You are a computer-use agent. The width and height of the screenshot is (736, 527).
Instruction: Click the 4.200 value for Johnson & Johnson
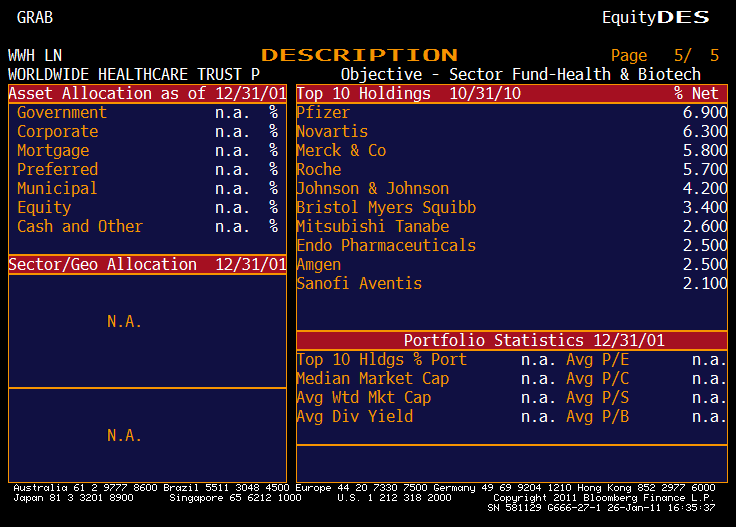[705, 189]
